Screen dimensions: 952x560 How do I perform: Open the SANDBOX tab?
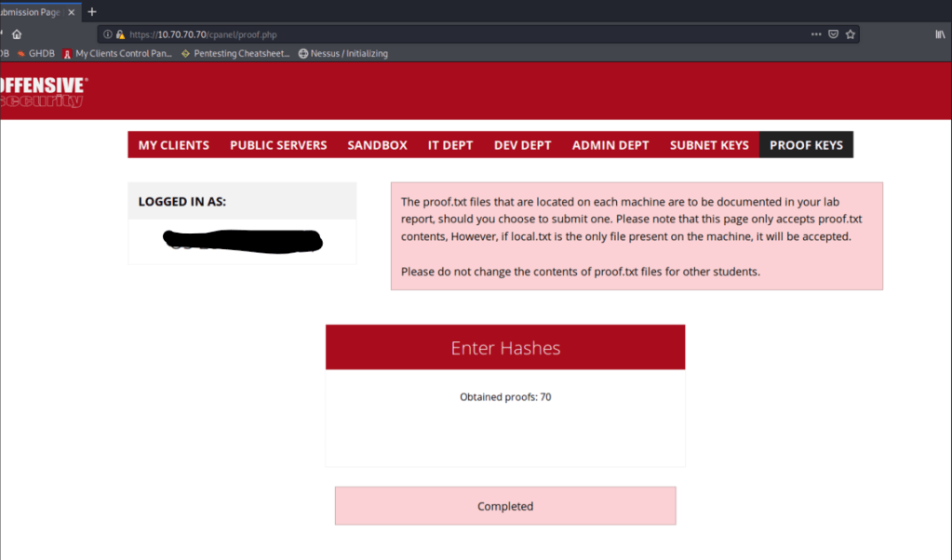point(377,145)
